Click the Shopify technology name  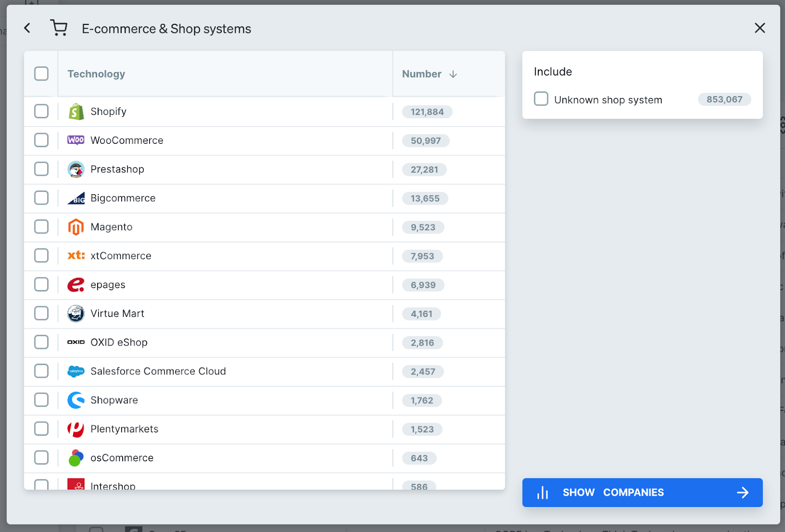click(x=108, y=111)
